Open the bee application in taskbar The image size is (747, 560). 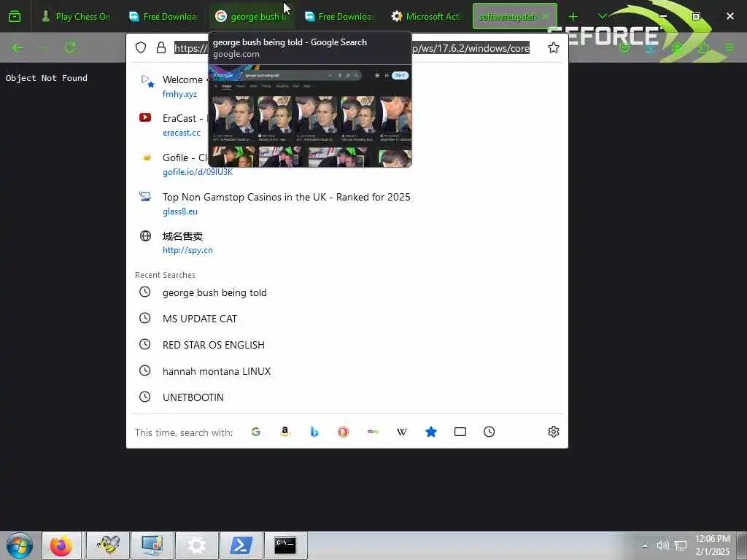point(108,545)
